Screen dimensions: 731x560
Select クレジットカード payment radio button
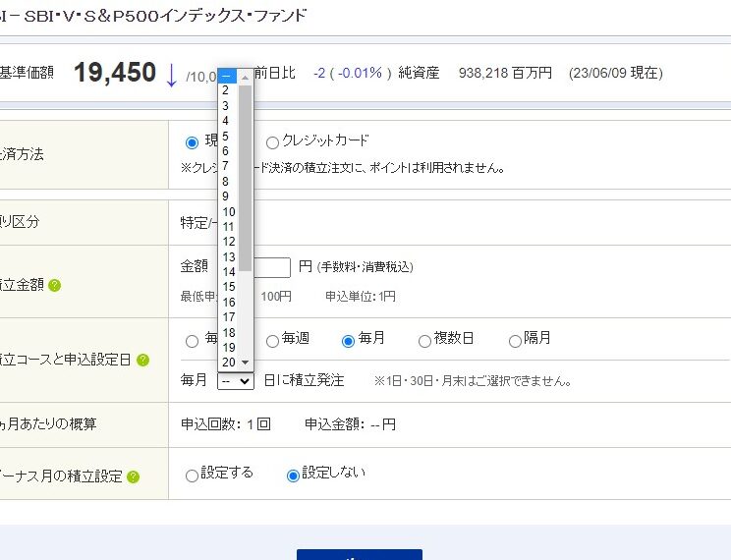tap(272, 142)
